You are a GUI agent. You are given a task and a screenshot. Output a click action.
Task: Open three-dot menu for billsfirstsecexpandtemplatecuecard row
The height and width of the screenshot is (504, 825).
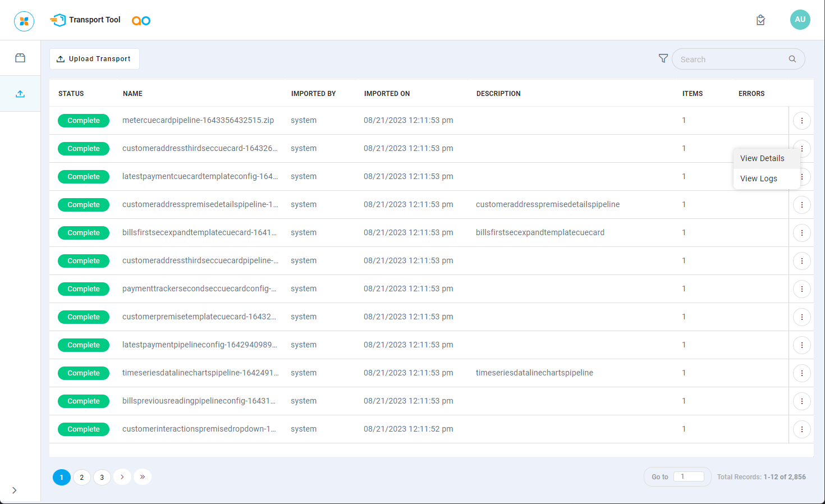point(801,233)
